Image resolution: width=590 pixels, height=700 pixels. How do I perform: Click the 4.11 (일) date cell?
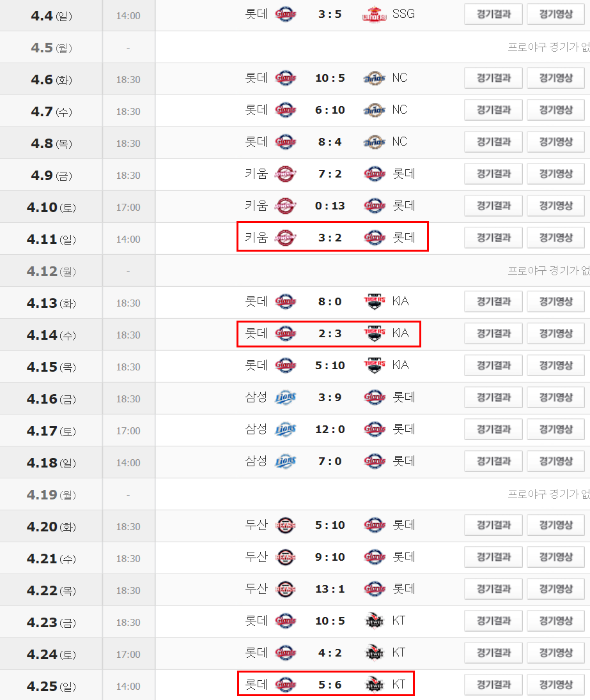(51, 240)
